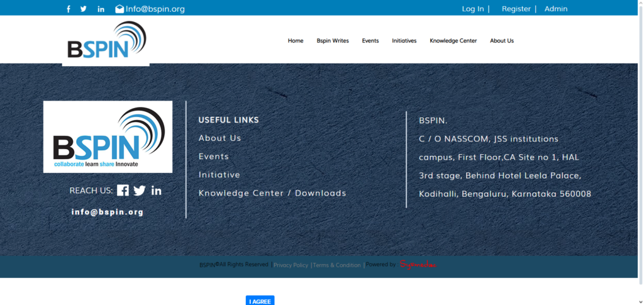
Task: Open the Admin link in top bar
Action: pos(556,9)
